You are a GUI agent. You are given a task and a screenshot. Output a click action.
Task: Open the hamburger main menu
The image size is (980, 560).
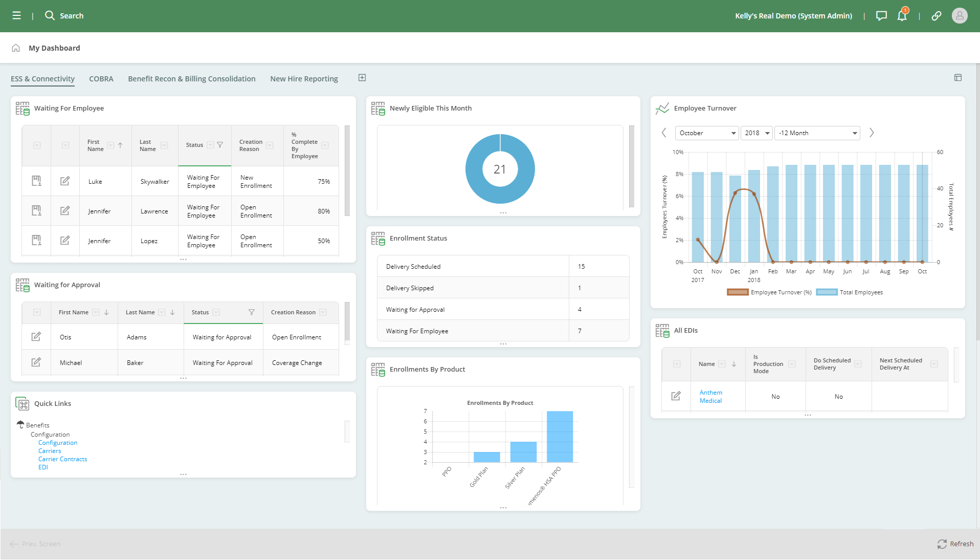point(16,16)
